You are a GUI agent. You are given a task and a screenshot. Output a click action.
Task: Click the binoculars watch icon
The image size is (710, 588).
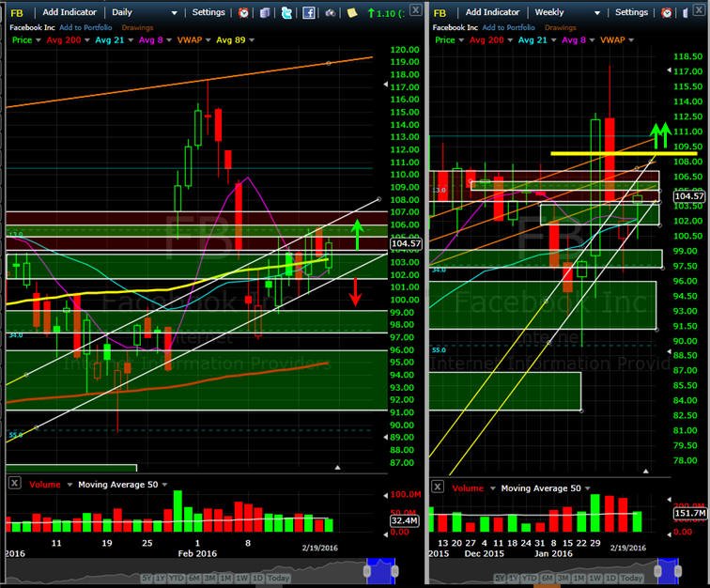tap(331, 13)
